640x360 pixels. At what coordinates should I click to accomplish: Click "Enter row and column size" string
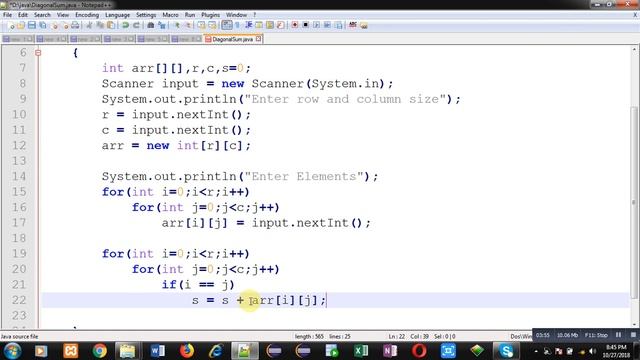345,99
